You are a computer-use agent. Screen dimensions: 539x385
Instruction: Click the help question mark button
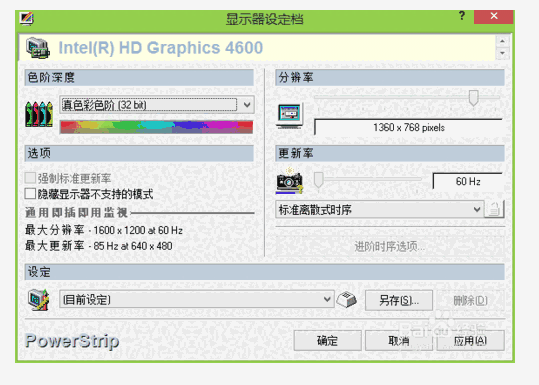(462, 16)
